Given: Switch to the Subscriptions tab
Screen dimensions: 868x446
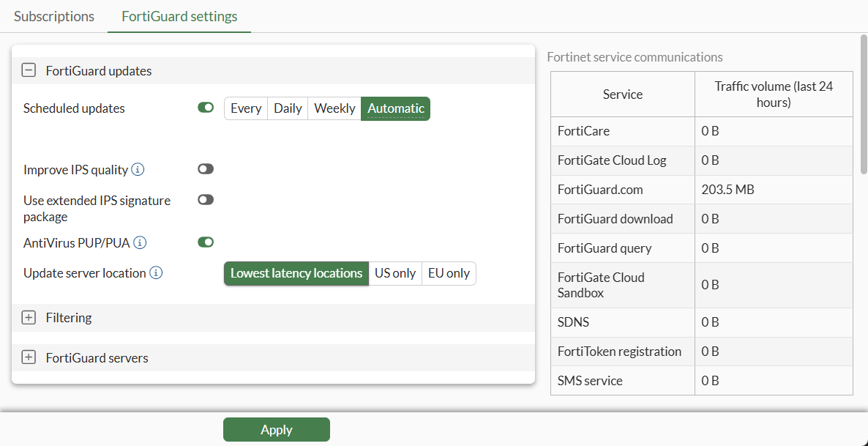Looking at the screenshot, I should (54, 16).
